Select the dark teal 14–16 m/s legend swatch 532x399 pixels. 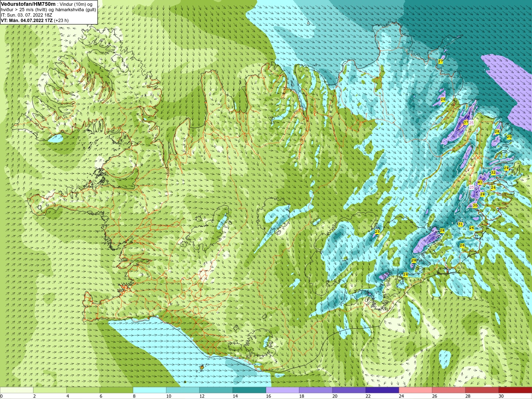tap(249, 390)
